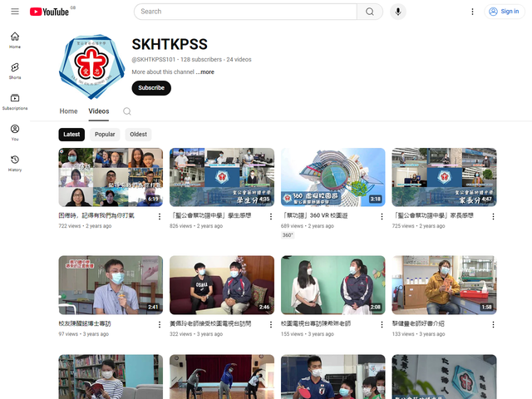
Task: Switch to the Home channel tab
Action: (x=68, y=111)
